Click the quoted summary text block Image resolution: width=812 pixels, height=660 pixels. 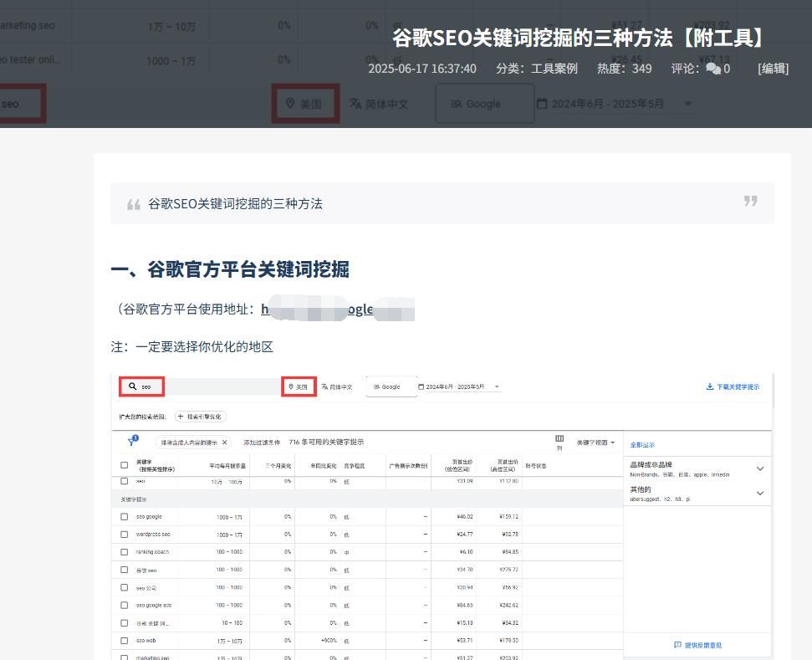(x=442, y=203)
